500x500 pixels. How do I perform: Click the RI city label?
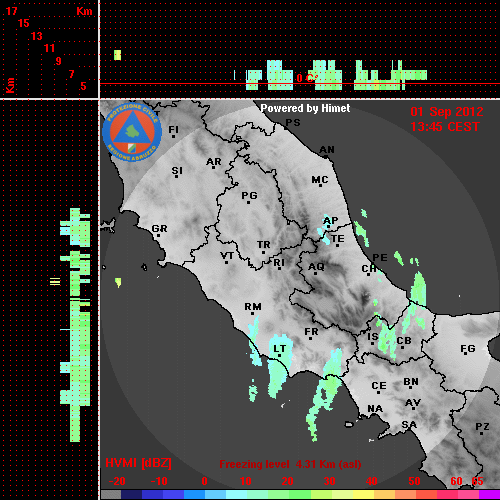coord(279,263)
